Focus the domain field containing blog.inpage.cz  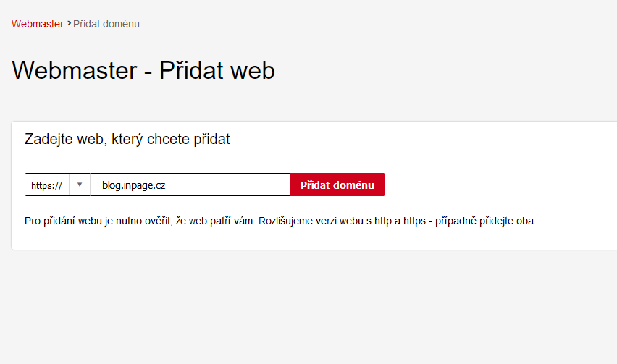tap(190, 185)
